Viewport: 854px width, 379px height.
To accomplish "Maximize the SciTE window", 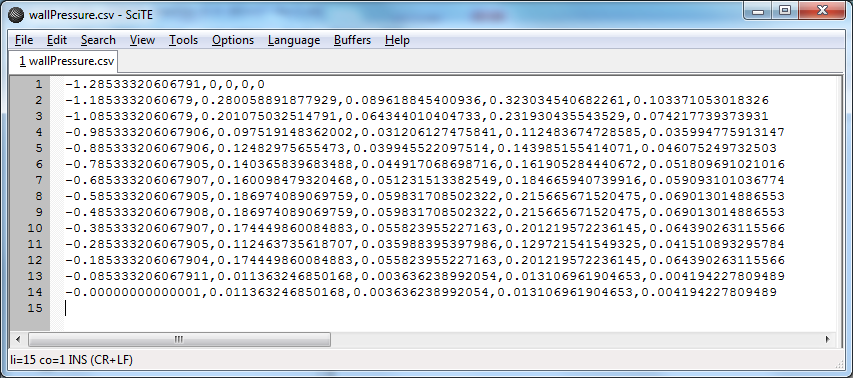I will pos(785,10).
